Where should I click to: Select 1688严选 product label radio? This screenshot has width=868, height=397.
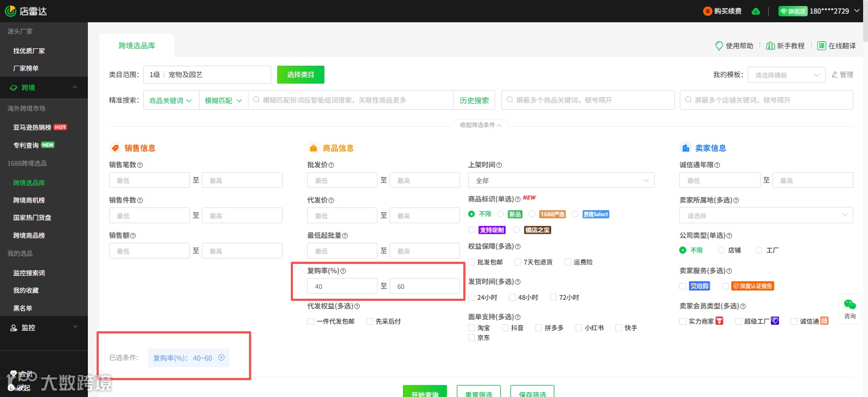coord(532,214)
